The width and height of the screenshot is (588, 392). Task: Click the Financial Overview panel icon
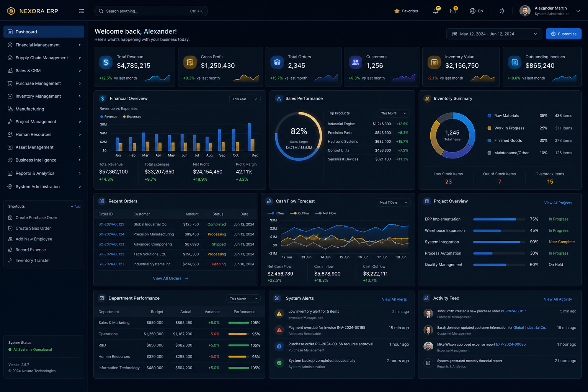[103, 98]
